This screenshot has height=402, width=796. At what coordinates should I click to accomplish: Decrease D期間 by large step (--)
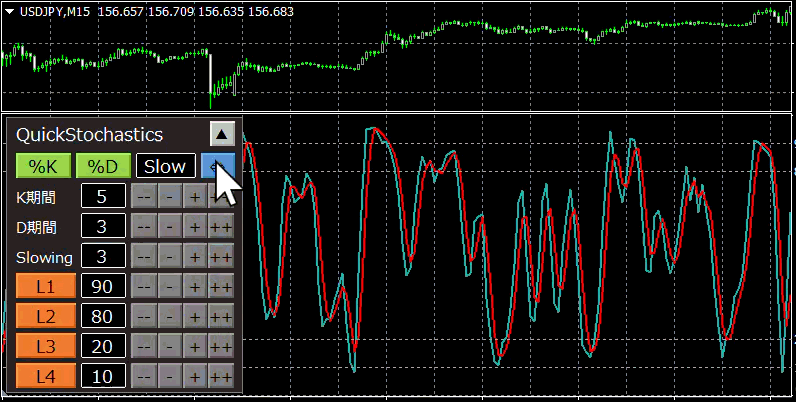coord(144,226)
